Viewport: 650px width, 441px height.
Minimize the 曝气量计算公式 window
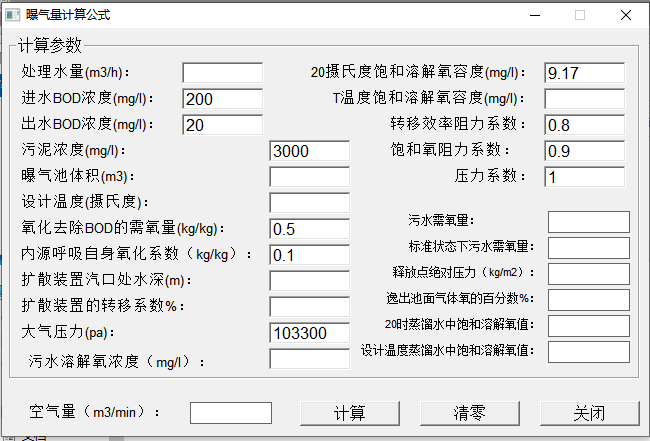(x=532, y=15)
